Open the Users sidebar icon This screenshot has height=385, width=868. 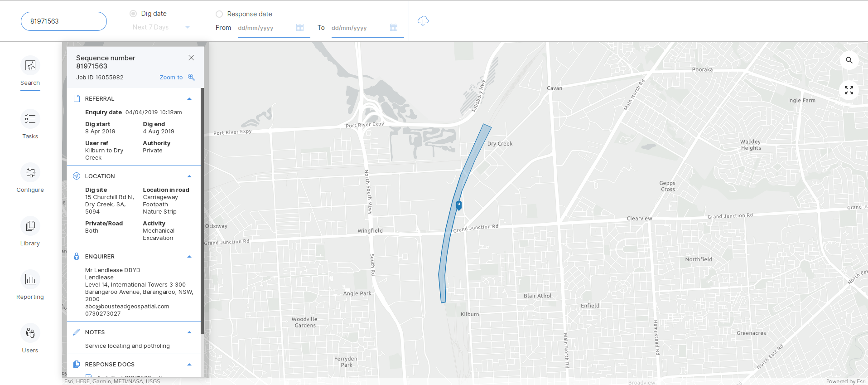(30, 333)
